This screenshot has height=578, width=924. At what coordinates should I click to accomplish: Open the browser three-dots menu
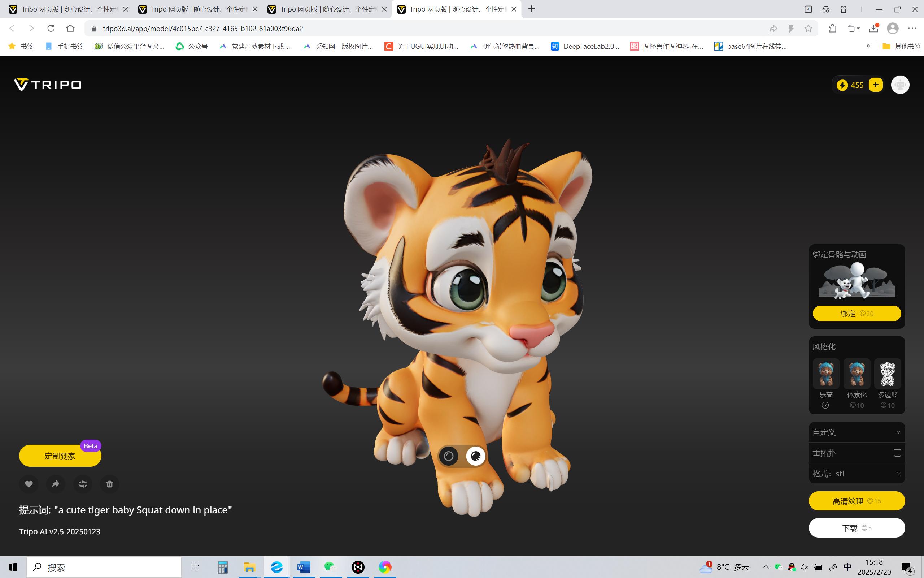[x=912, y=28]
